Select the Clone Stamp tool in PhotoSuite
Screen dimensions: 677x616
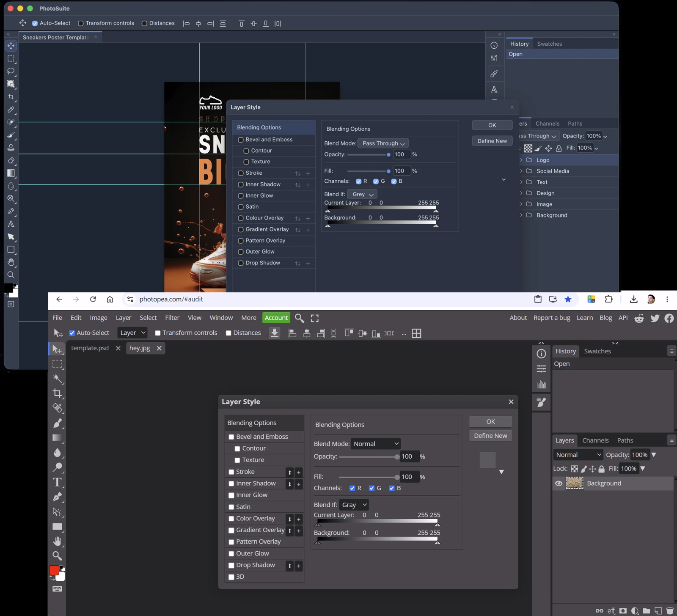coord(11,148)
